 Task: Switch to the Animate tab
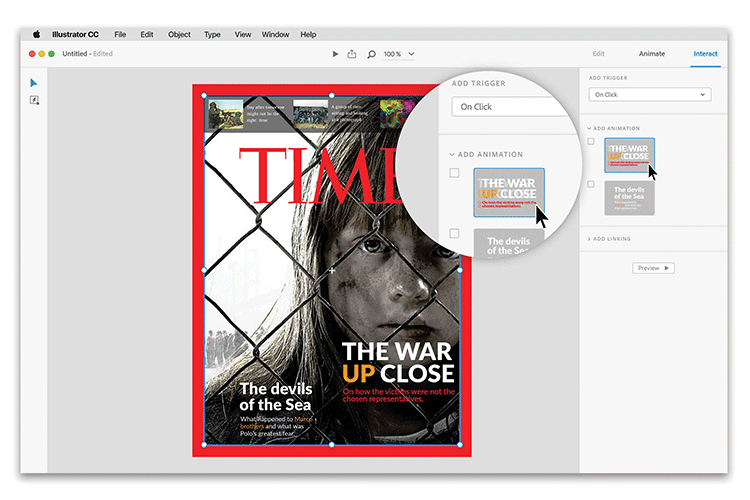click(651, 54)
